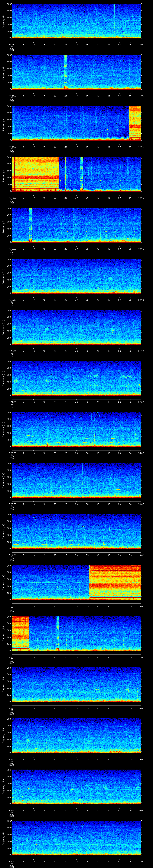The image size is (153, 868).
Task: Click the 17:00 end time label
Action: pyautogui.click(x=141, y=147)
